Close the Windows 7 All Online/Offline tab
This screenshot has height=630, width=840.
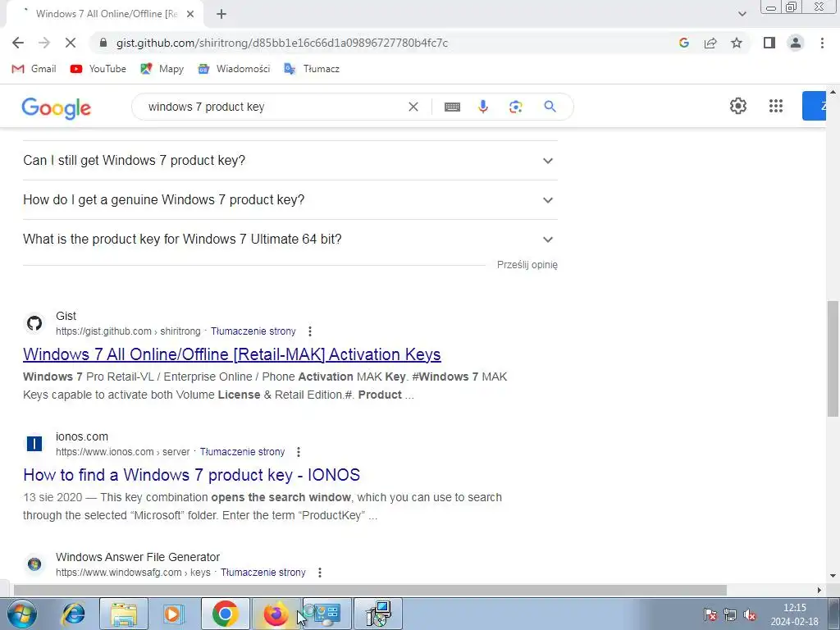pyautogui.click(x=190, y=15)
